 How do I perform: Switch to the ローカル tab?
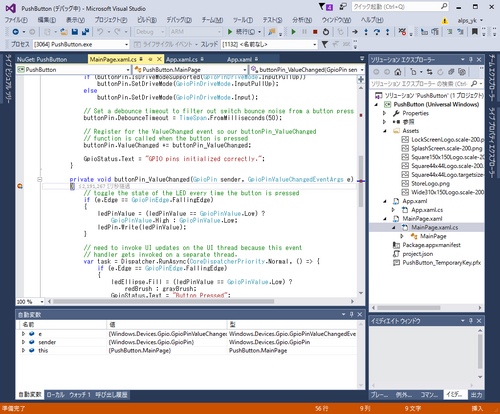[x=55, y=395]
